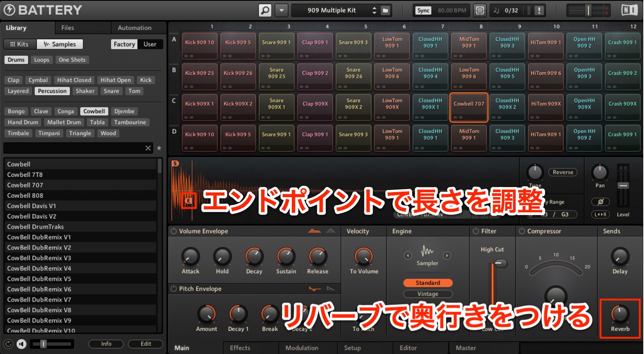Screen dimensions: 644x354
Task: Switch library to Factory content
Action: tap(125, 44)
